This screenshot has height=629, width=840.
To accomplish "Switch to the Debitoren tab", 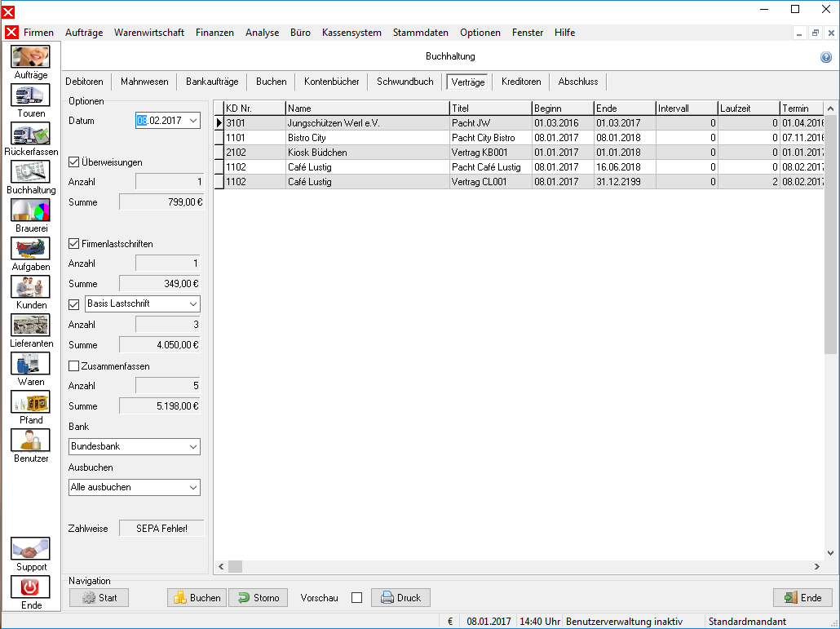I will click(x=85, y=82).
